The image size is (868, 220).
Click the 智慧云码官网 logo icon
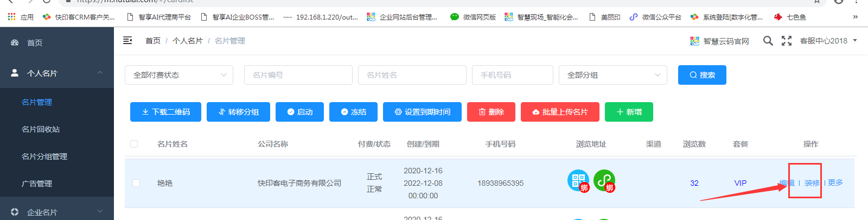click(x=694, y=41)
